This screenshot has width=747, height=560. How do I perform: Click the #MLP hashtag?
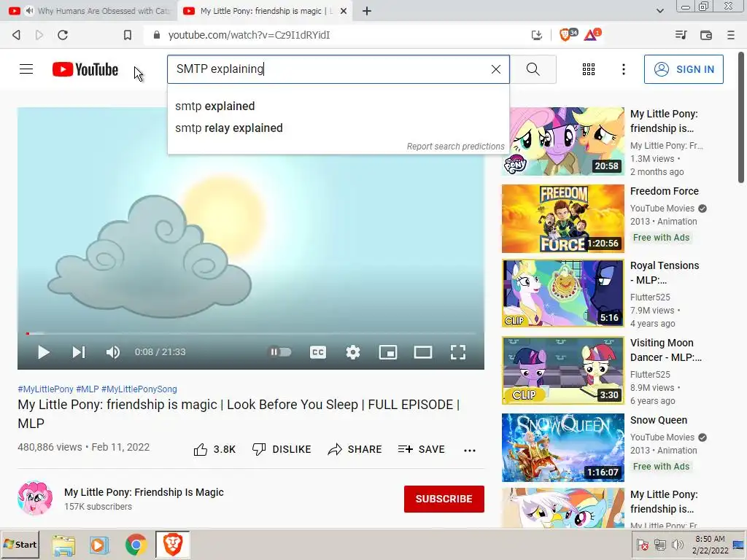88,389
